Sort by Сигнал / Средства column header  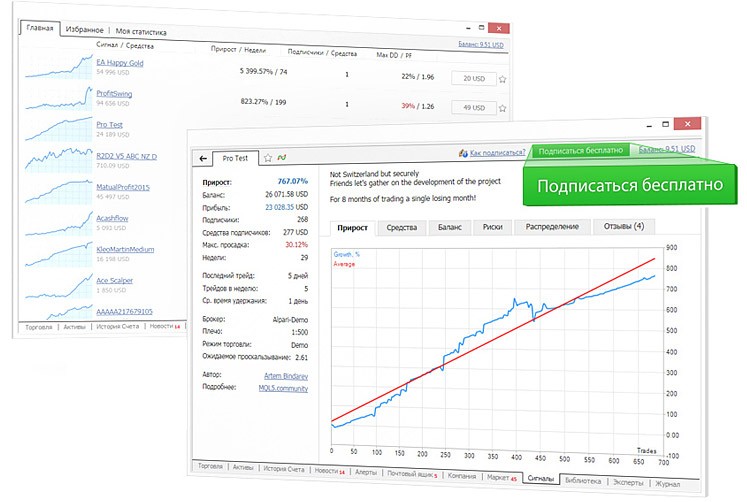point(125,45)
